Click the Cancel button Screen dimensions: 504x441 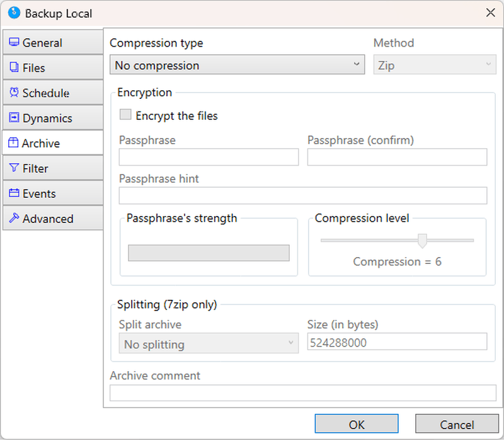point(457,424)
